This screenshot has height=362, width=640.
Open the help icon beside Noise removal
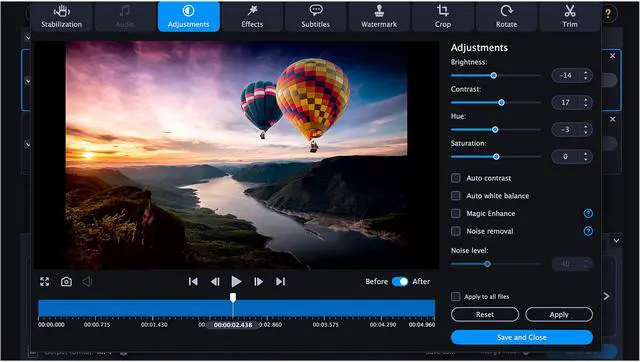[x=588, y=231]
